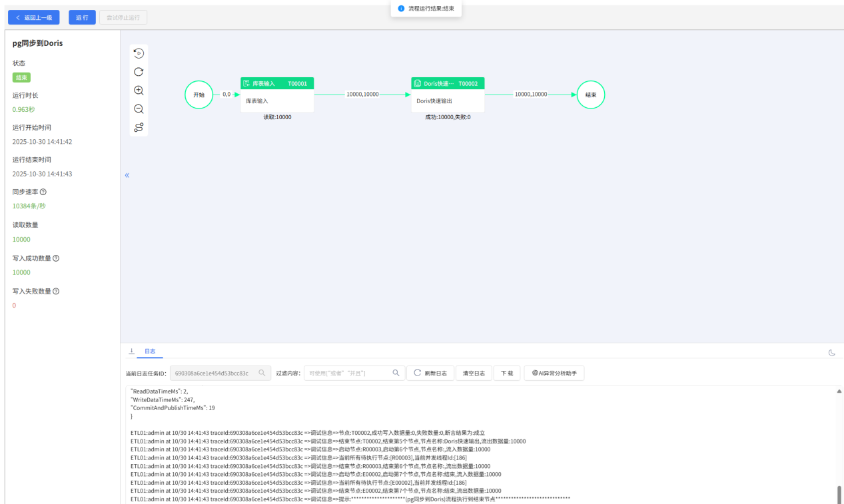Click the 返回上一级 back button
Screen dimensions: 844x504
(34, 17)
